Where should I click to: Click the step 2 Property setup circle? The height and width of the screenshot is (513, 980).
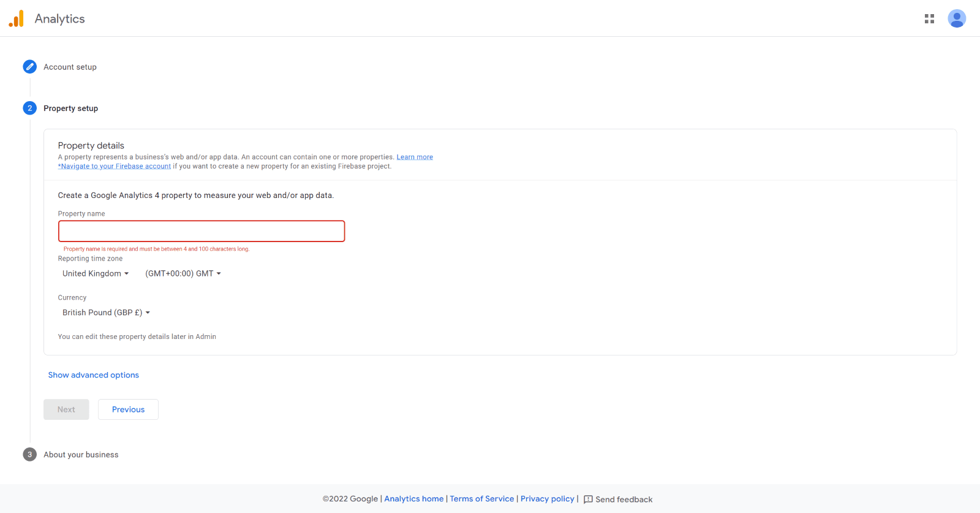pos(29,108)
